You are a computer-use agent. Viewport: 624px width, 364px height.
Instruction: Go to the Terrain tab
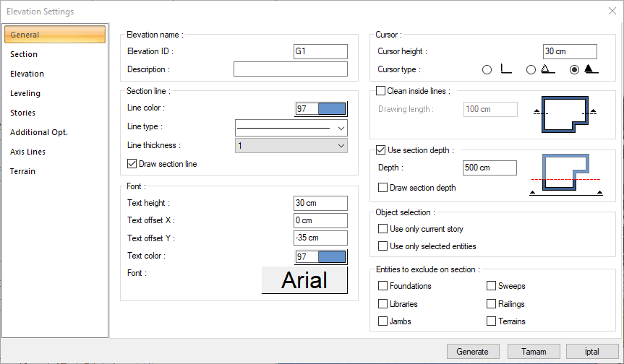(24, 171)
